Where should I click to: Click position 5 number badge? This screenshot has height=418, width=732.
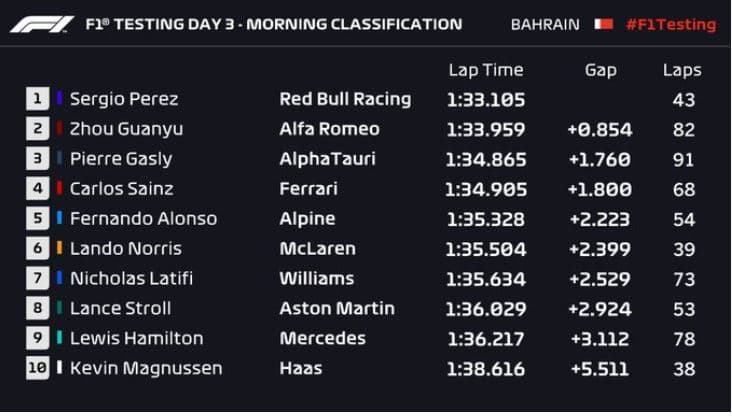click(37, 218)
